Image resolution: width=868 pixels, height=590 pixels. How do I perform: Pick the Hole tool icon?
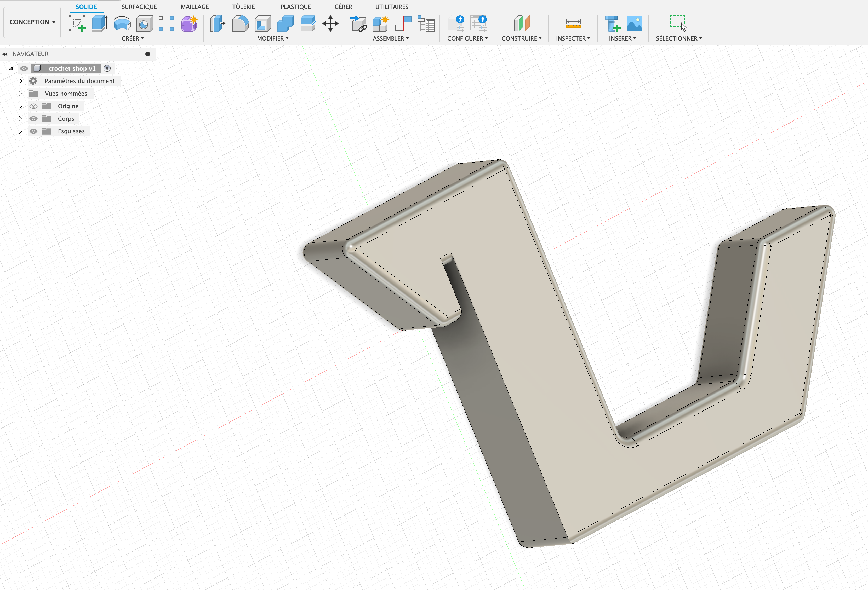pyautogui.click(x=145, y=24)
